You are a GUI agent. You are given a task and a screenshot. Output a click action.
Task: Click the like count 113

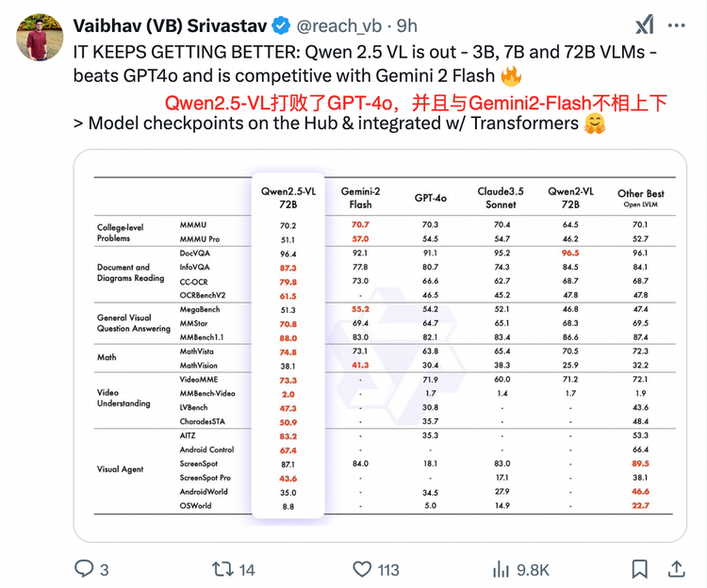click(x=388, y=570)
